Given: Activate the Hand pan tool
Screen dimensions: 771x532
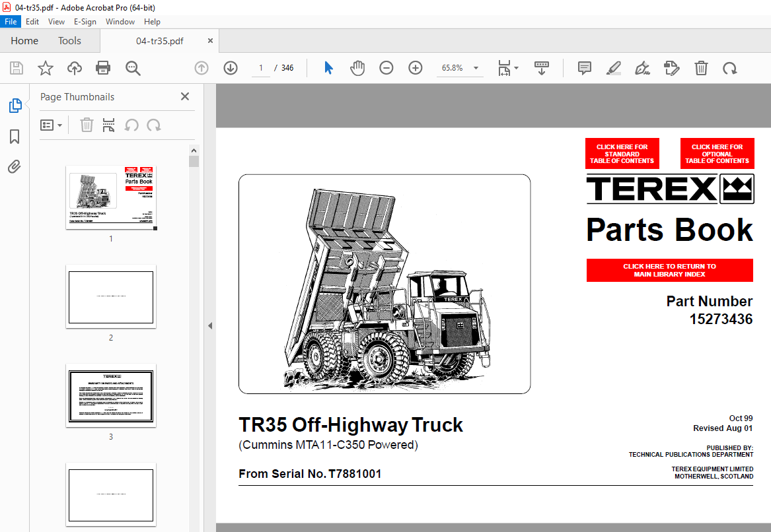Looking at the screenshot, I should 357,68.
